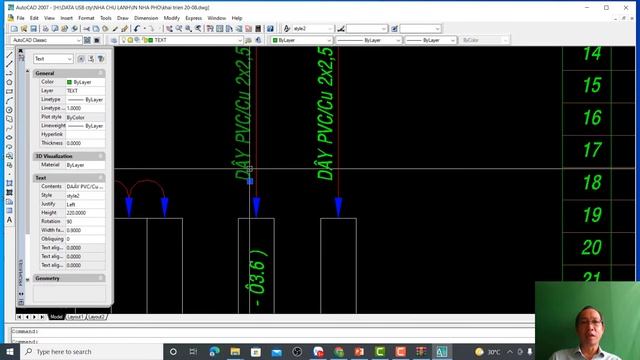This screenshot has height=360, width=640.
Task: Open the Modify menu
Action: 171,18
